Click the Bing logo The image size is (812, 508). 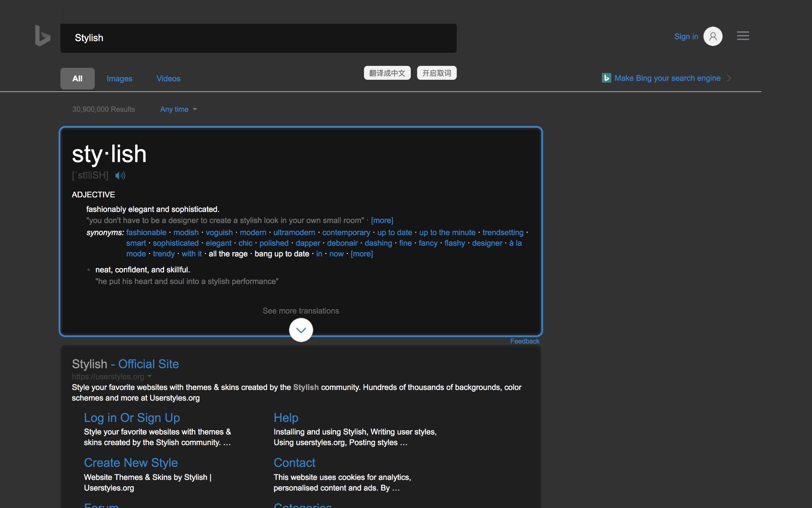tap(42, 37)
